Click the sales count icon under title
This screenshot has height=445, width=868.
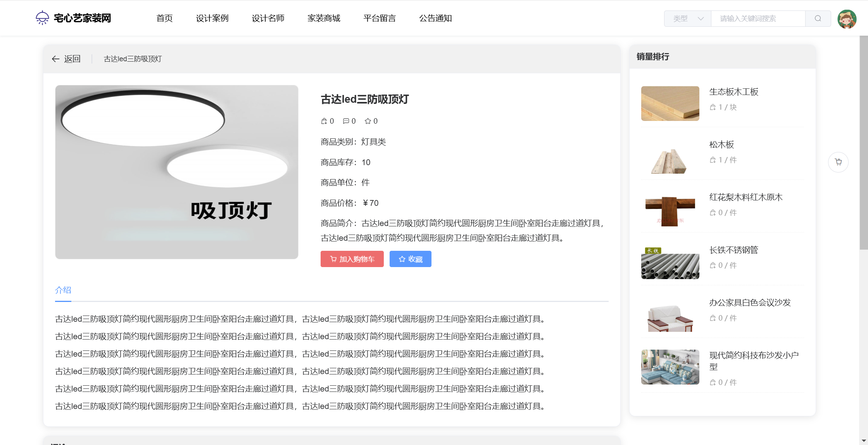324,121
